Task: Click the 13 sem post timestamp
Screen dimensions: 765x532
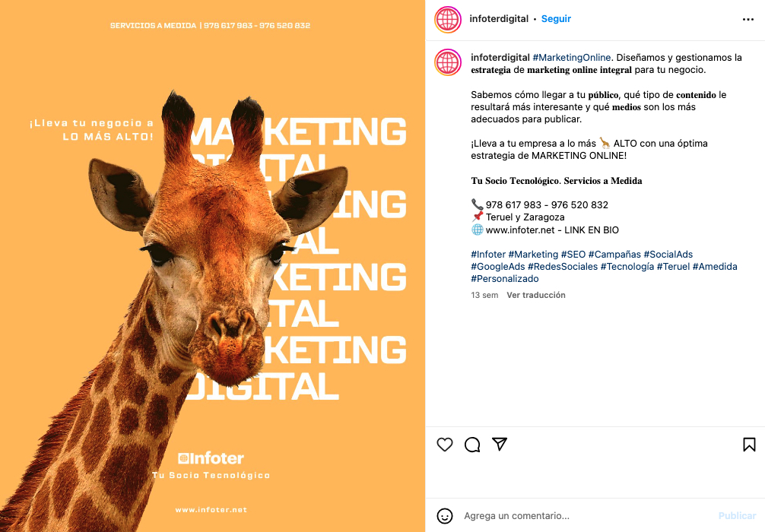Action: (x=484, y=295)
